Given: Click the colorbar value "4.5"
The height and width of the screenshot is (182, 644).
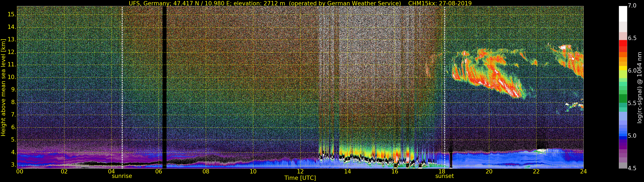Looking at the screenshot, I should click(x=632, y=168).
